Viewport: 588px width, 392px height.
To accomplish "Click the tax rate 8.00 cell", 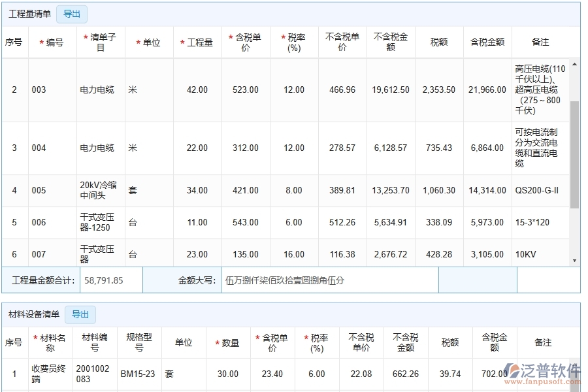I will click(x=294, y=191).
